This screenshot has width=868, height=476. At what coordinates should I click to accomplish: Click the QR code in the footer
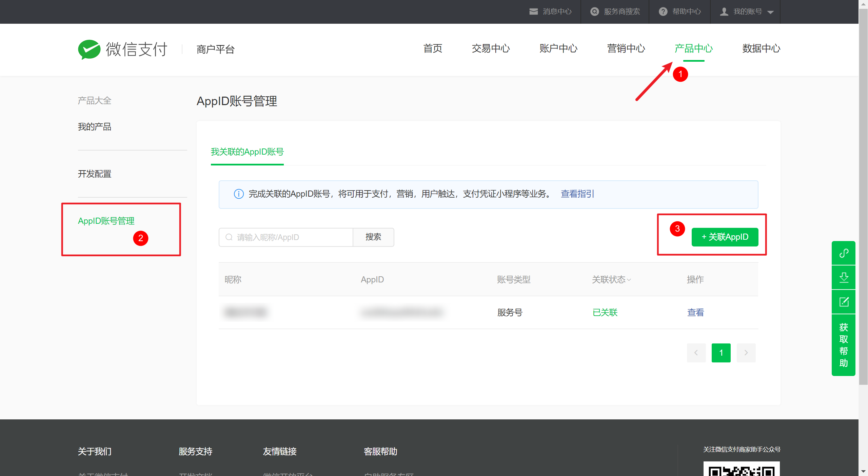tap(742, 469)
